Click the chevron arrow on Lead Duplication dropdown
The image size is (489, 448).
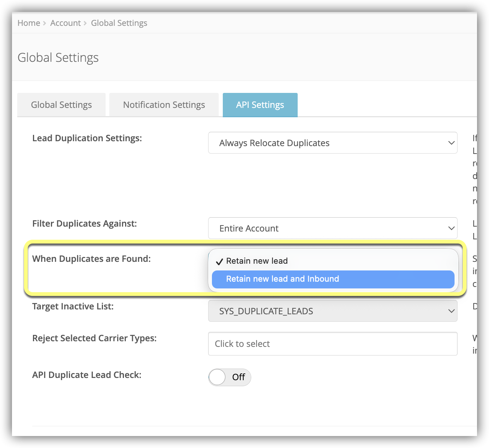[x=451, y=143]
